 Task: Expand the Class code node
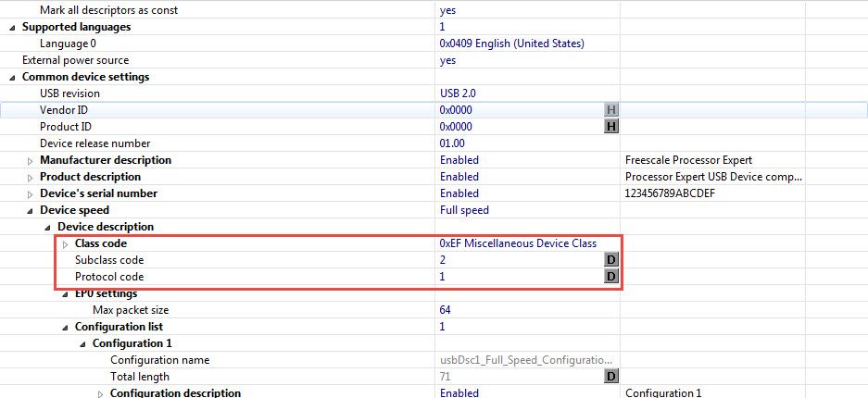(x=66, y=243)
